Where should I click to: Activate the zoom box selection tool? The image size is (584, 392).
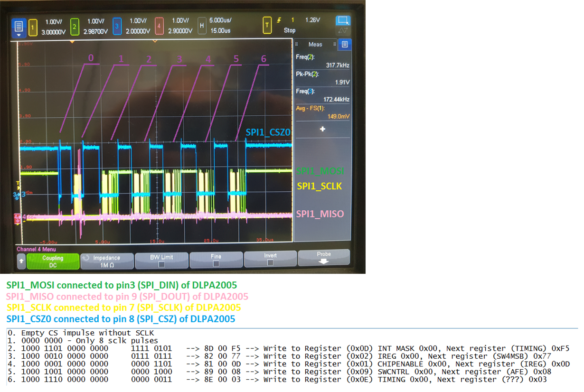(x=342, y=21)
